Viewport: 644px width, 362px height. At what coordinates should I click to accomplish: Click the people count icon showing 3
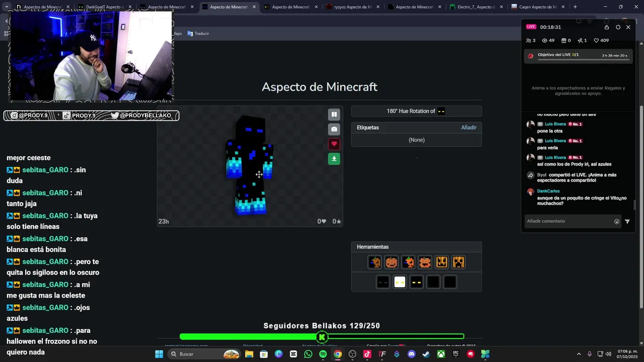pos(530,41)
